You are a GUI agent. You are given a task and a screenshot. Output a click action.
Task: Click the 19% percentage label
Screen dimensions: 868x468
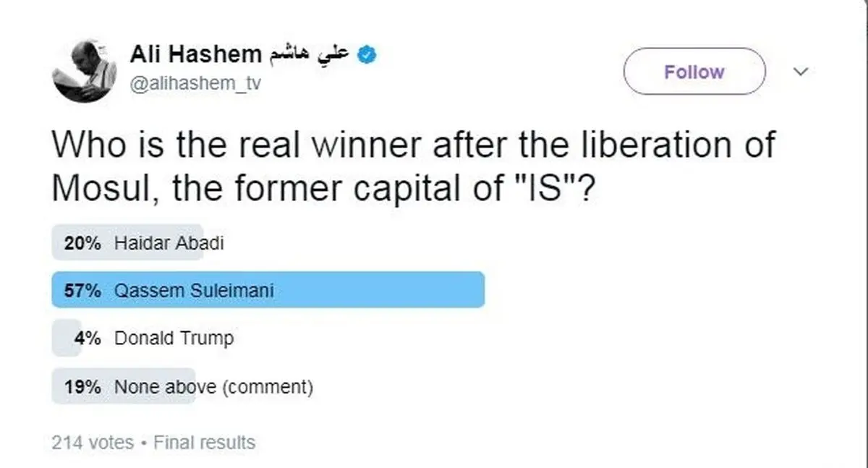point(82,386)
